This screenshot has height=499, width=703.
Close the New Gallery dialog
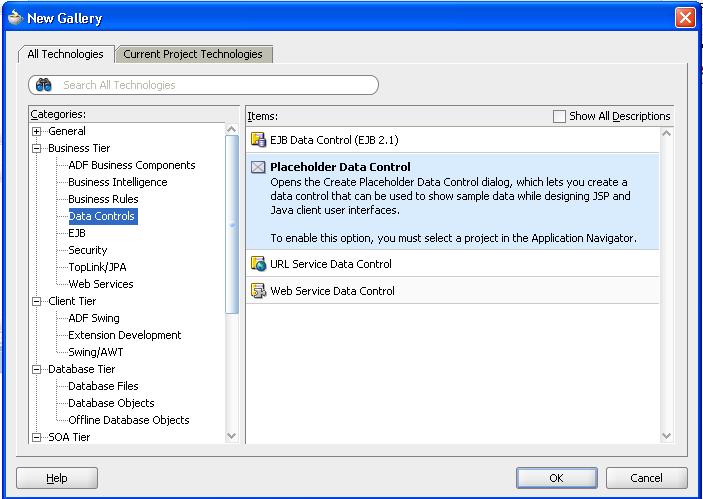coord(685,17)
